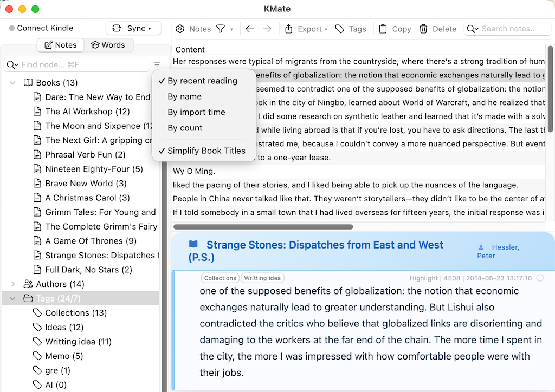Switch to the Words tab

click(109, 45)
